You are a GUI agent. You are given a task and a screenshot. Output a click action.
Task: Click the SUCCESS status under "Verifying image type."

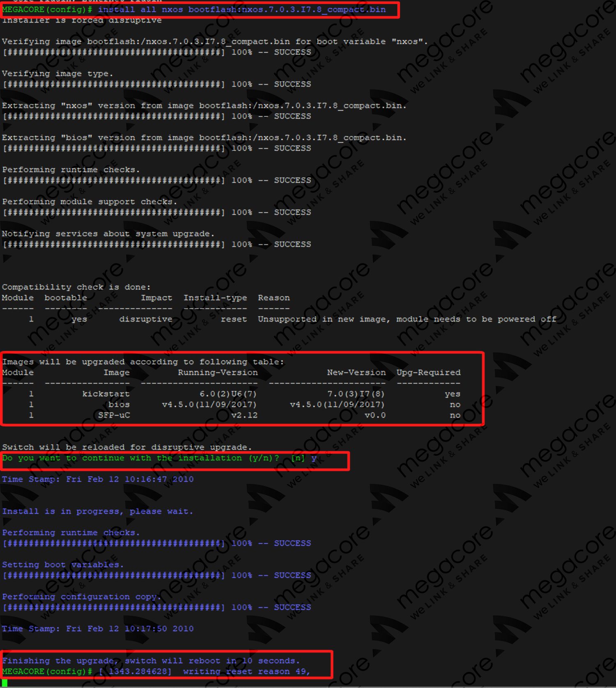(x=292, y=84)
